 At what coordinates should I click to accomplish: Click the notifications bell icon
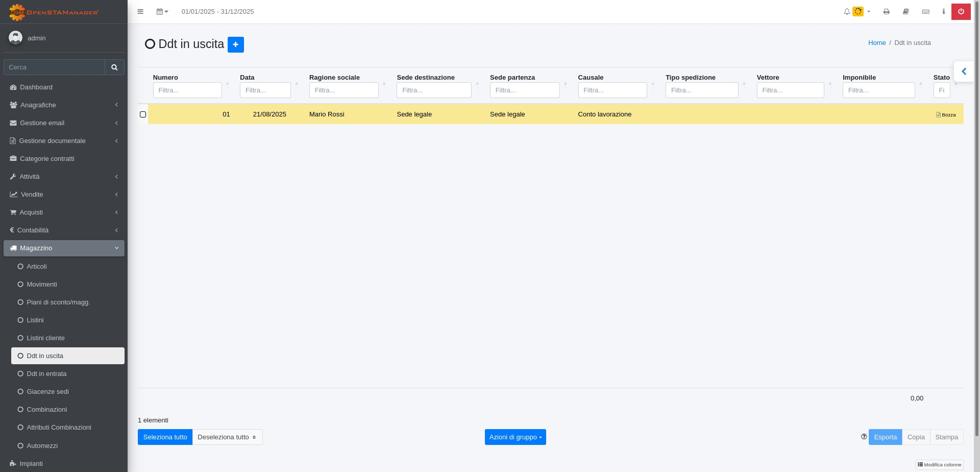pyautogui.click(x=847, y=12)
